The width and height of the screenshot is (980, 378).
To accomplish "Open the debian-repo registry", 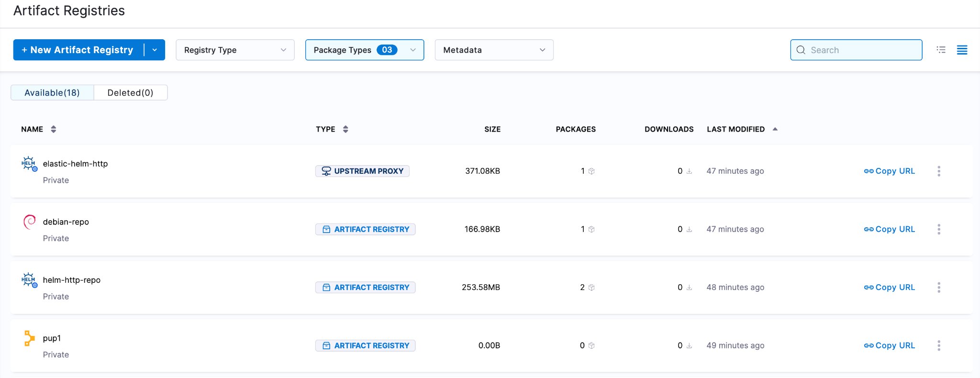I will click(66, 222).
